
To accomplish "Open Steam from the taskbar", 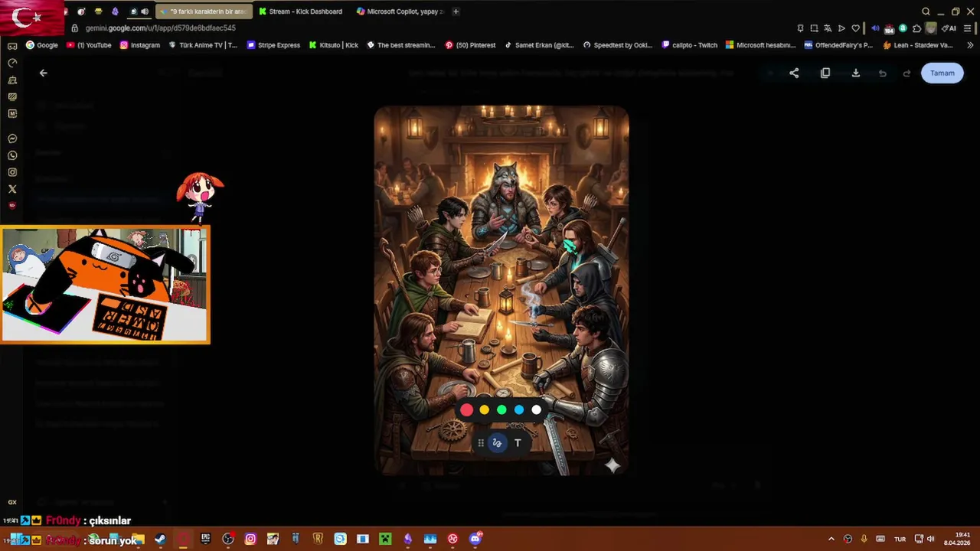I will pos(160,539).
